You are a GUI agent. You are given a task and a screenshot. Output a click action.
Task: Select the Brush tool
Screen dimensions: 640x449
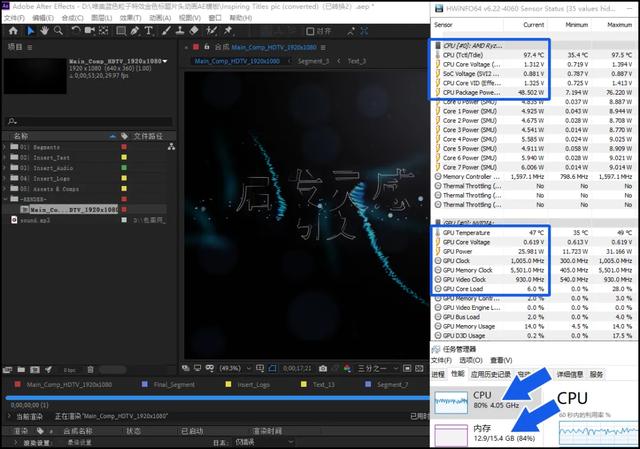[166, 31]
